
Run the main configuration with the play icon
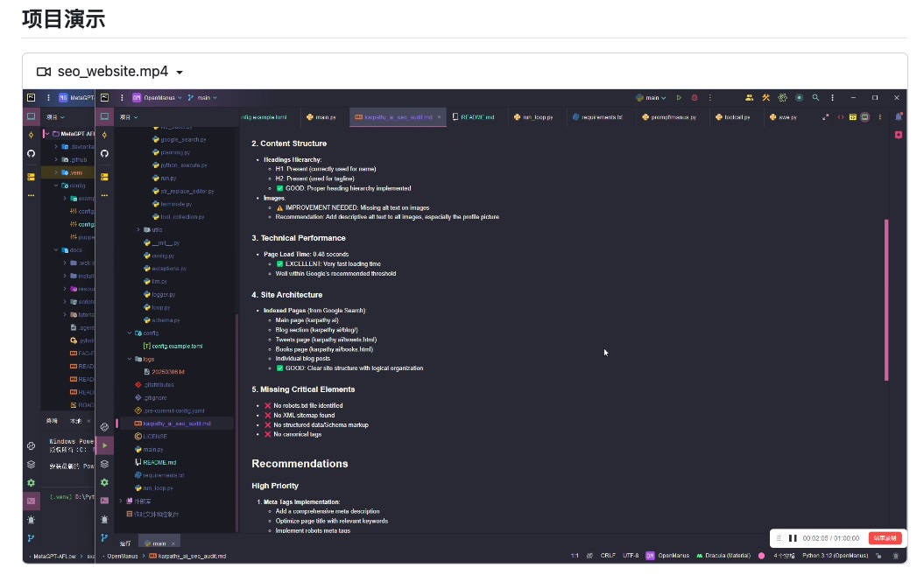click(678, 98)
